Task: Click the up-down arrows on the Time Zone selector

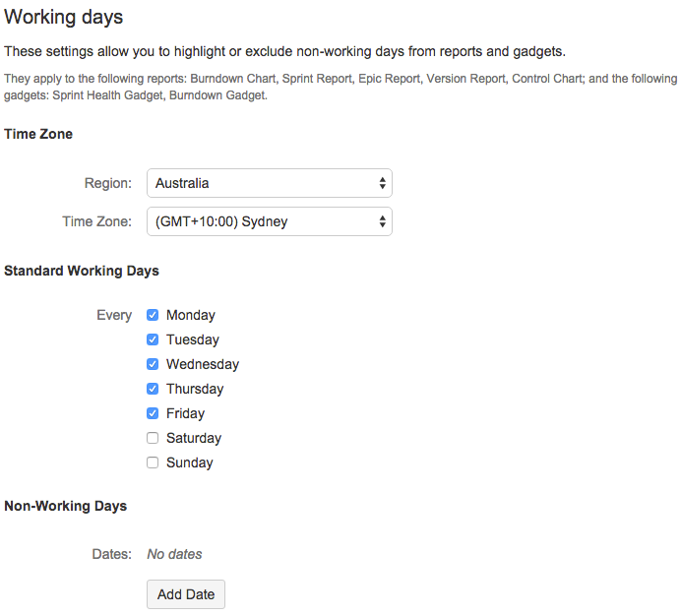Action: pyautogui.click(x=382, y=221)
